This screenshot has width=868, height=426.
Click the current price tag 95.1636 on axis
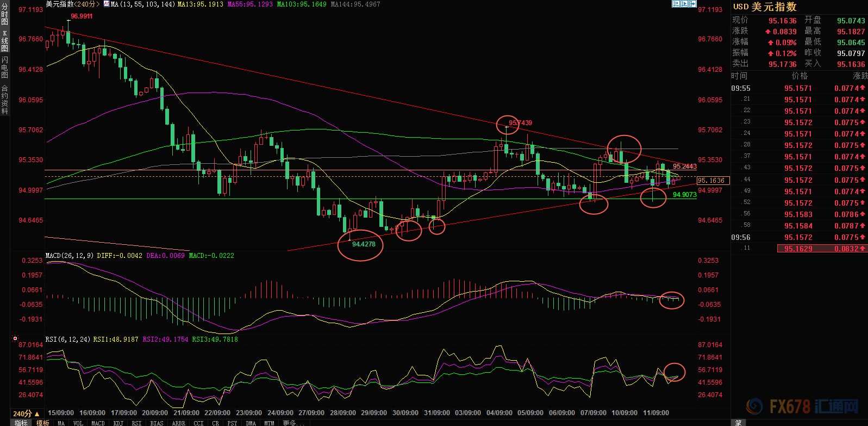point(712,181)
